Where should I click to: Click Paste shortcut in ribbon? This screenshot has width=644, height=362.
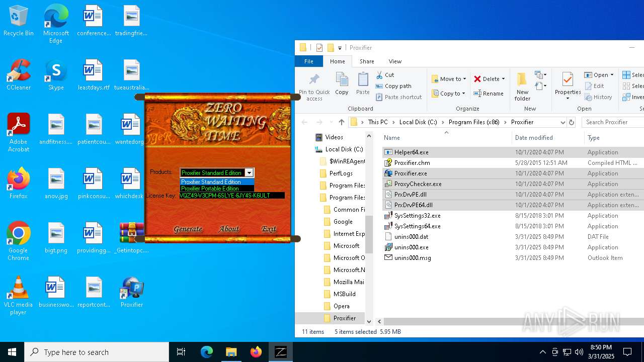coord(398,97)
